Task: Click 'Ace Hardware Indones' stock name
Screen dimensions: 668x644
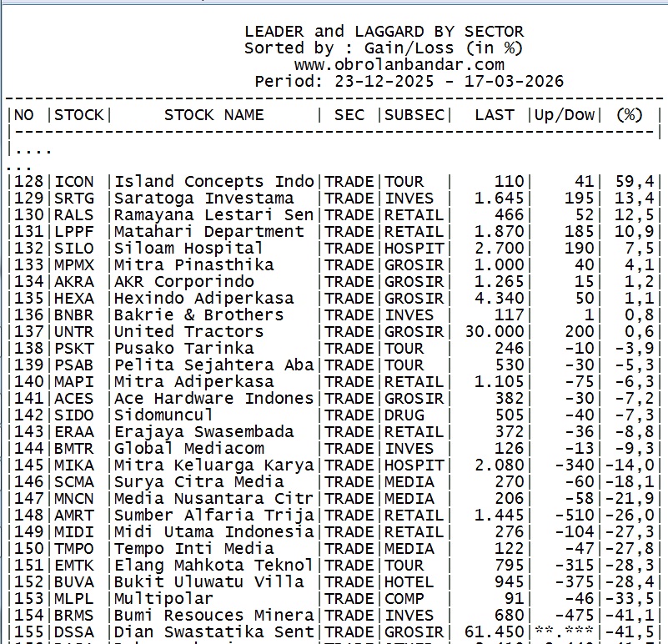Action: tap(213, 399)
